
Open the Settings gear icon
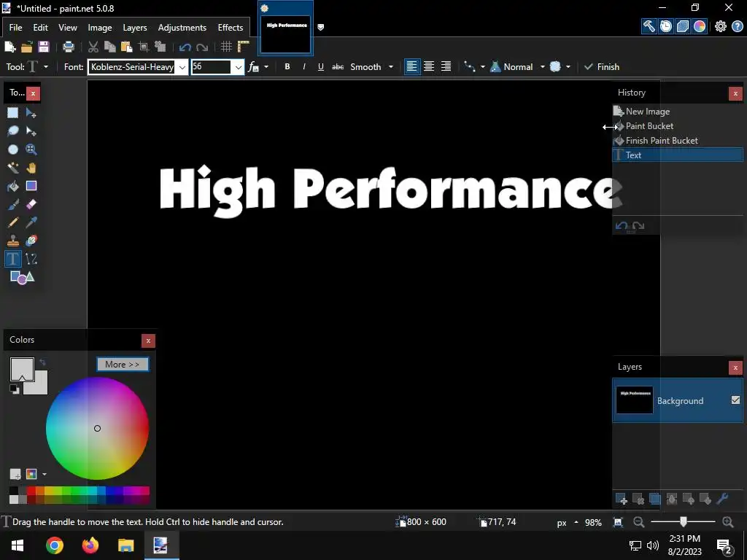720,26
